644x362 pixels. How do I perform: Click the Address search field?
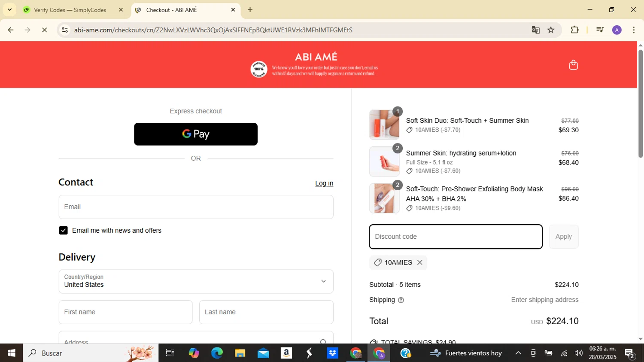point(196,338)
